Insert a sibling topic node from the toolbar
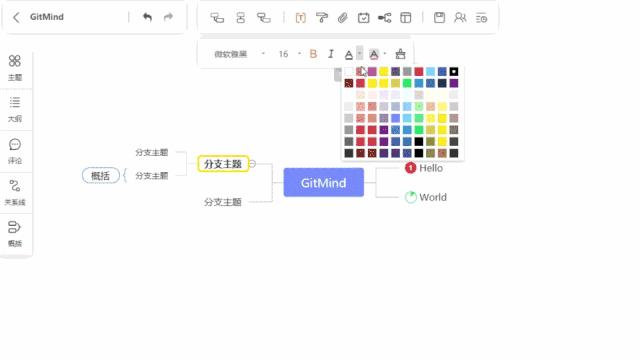Screen dimensions: 640x360 click(x=241, y=18)
